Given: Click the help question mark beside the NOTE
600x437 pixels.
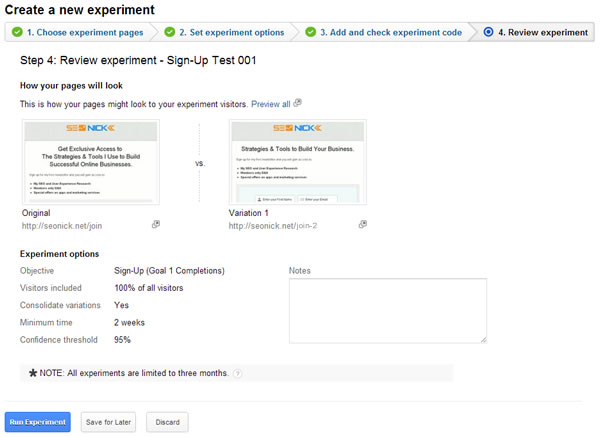Looking at the screenshot, I should tap(238, 373).
